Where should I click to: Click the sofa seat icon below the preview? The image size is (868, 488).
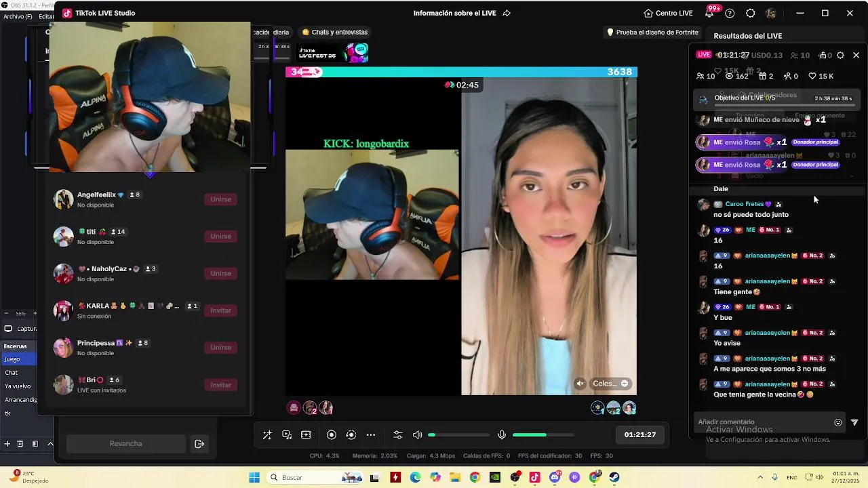(294, 407)
